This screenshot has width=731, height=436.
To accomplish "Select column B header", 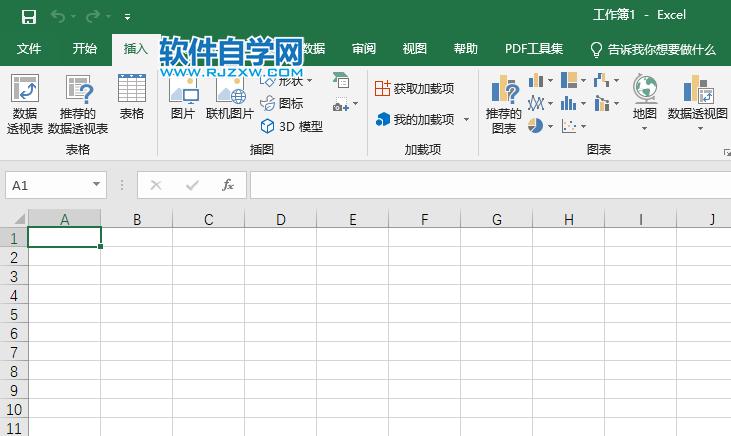I will (137, 219).
